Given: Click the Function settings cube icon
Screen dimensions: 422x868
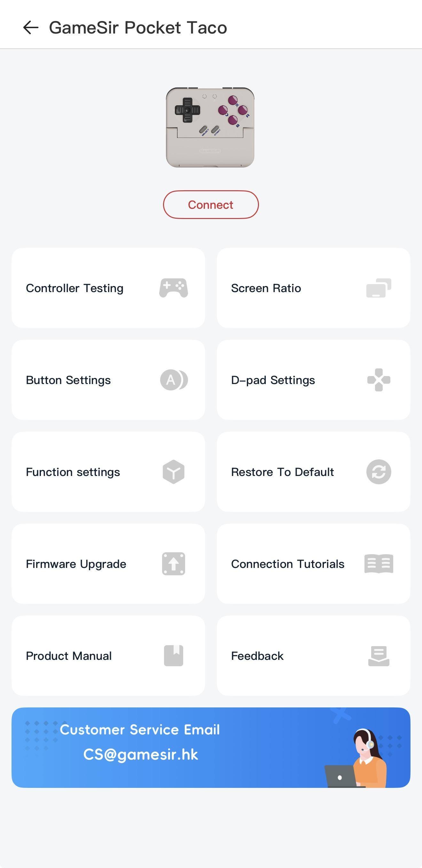Looking at the screenshot, I should tap(173, 472).
